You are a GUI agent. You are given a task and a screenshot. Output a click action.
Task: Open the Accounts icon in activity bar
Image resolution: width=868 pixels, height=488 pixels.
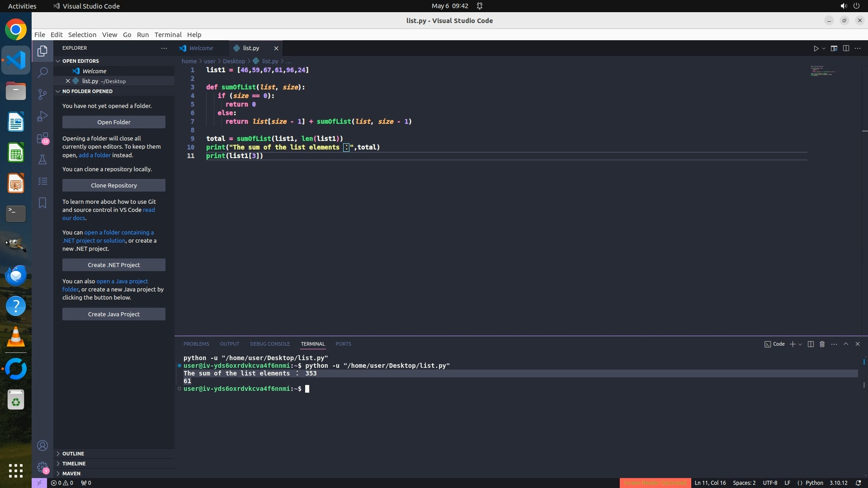click(42, 446)
